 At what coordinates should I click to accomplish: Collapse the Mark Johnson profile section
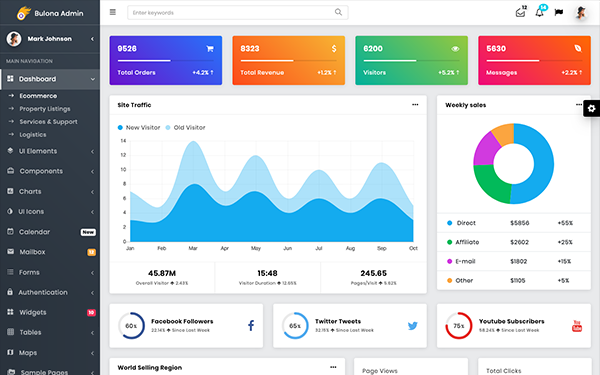(92, 39)
